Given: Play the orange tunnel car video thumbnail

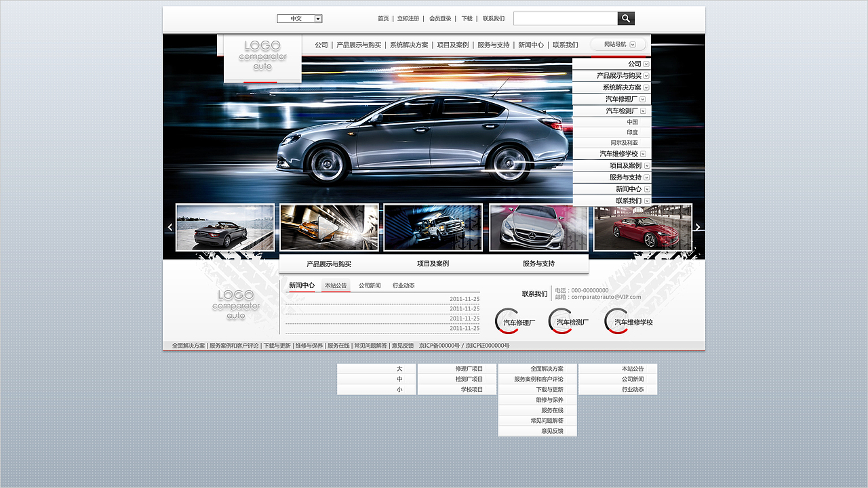Looking at the screenshot, I should coord(329,228).
